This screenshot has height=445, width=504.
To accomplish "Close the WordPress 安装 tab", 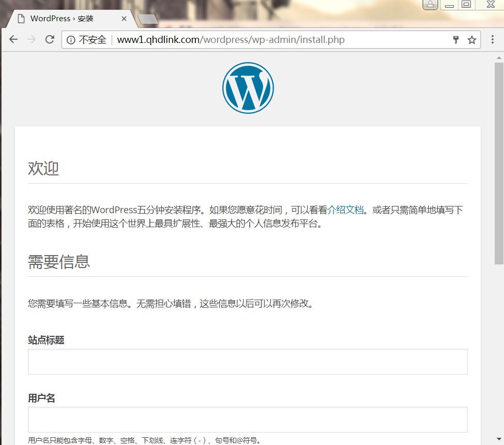I will click(124, 19).
